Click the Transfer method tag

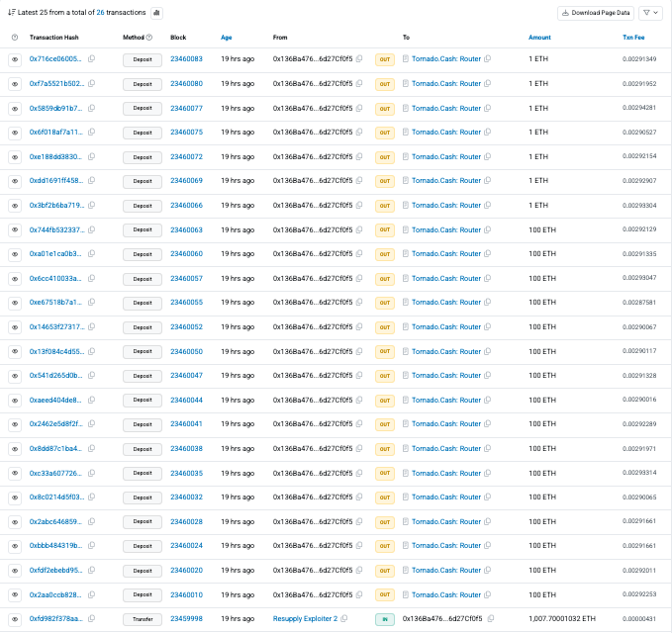(143, 619)
